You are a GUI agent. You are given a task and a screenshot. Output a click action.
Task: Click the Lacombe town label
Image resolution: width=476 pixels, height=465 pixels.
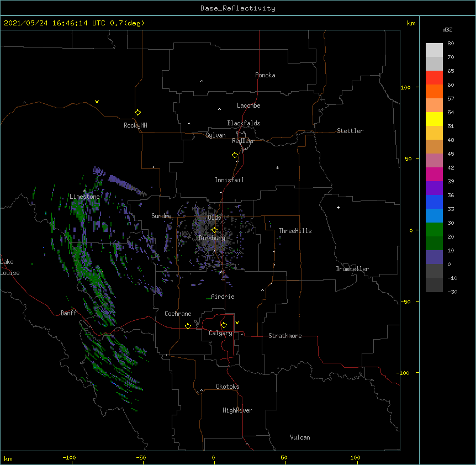point(248,105)
